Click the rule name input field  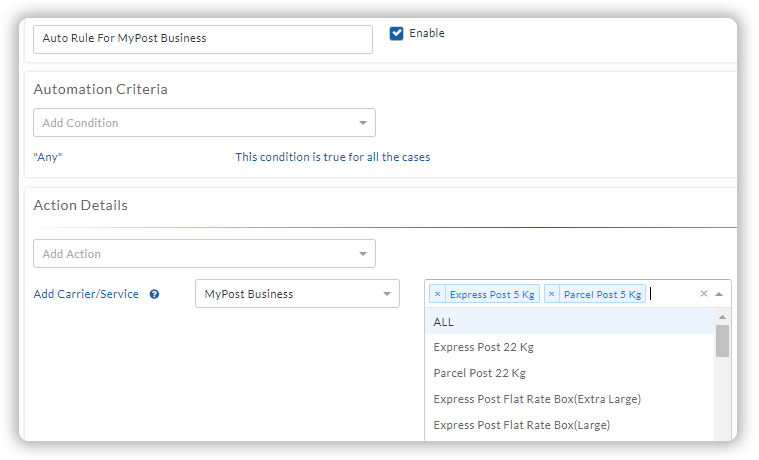pyautogui.click(x=203, y=39)
